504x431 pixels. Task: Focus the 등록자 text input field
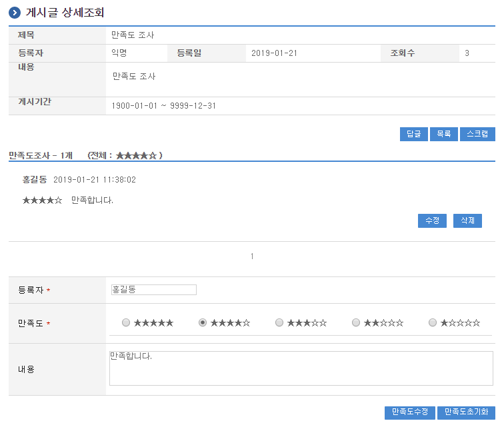[x=154, y=290]
